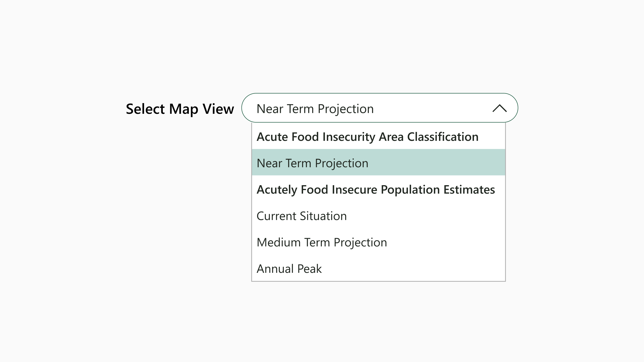Click the word Estimates in the second group header
The width and height of the screenshot is (644, 362).
pyautogui.click(x=469, y=189)
